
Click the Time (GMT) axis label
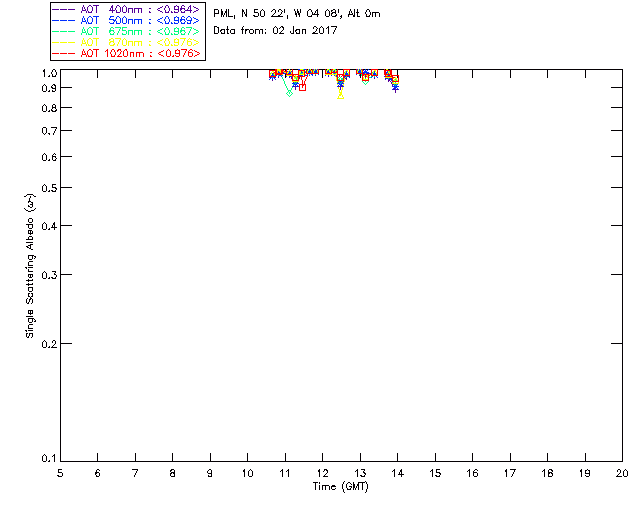point(340,487)
